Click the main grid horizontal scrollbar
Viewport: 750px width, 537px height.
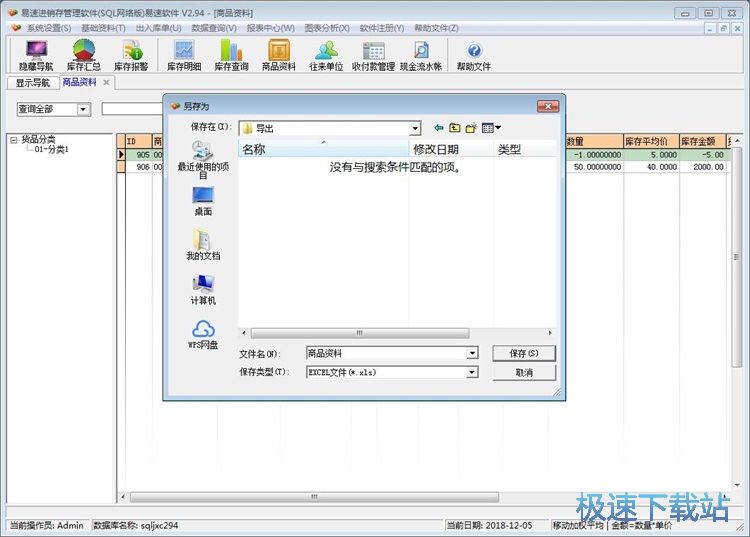tap(314, 497)
